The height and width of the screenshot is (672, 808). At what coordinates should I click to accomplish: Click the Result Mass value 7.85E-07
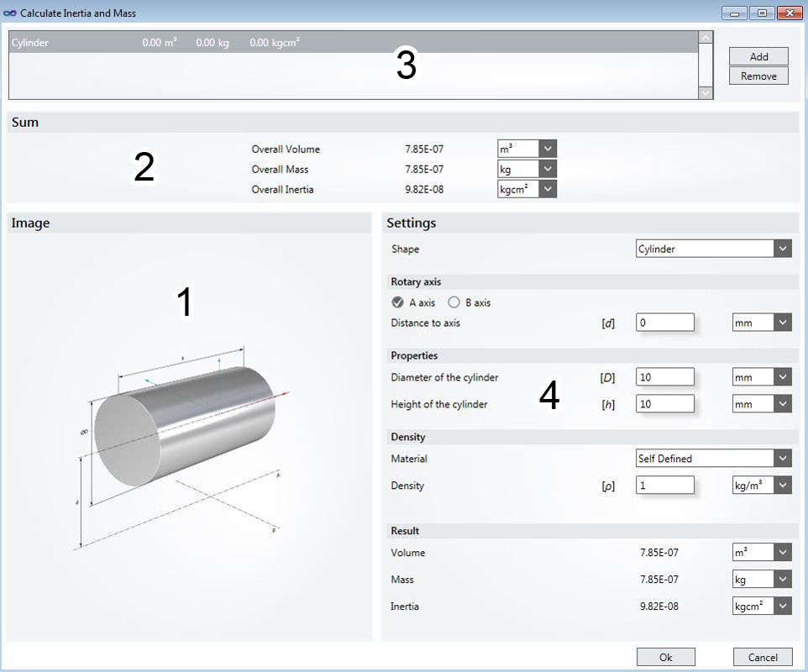click(659, 580)
